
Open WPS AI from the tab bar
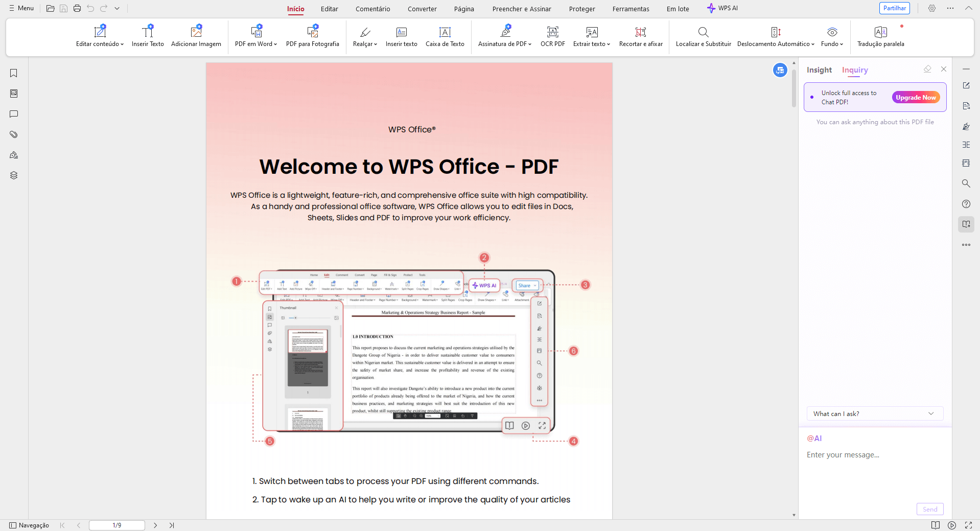[x=722, y=8]
